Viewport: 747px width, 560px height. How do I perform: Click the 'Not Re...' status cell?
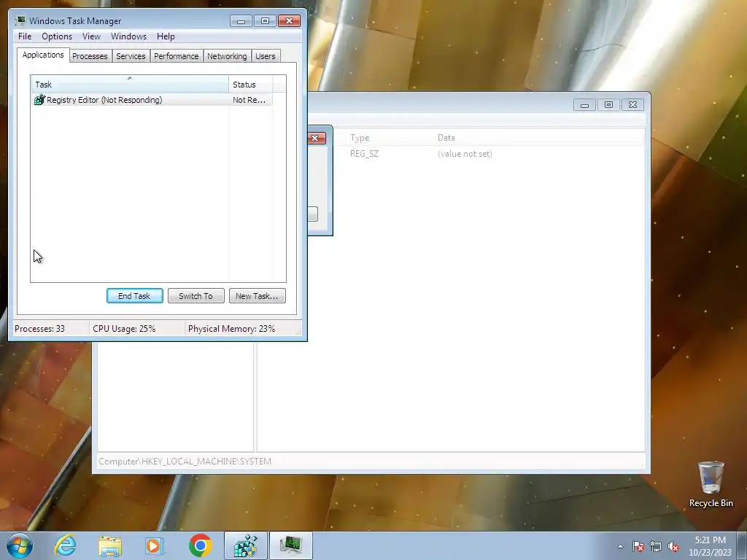(x=249, y=99)
